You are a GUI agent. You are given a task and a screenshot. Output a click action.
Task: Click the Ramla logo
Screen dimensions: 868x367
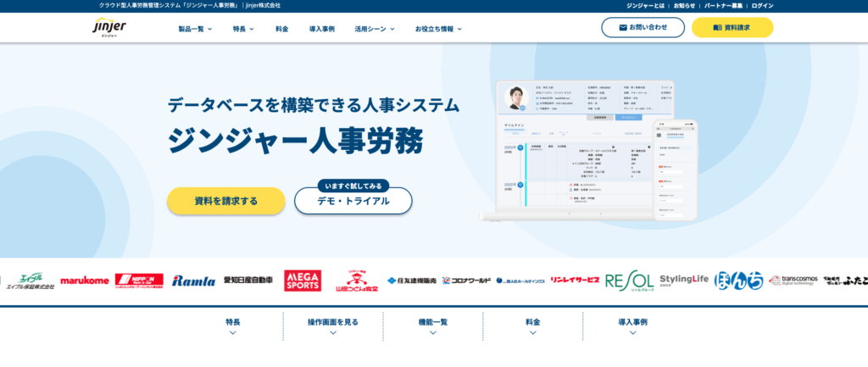194,281
